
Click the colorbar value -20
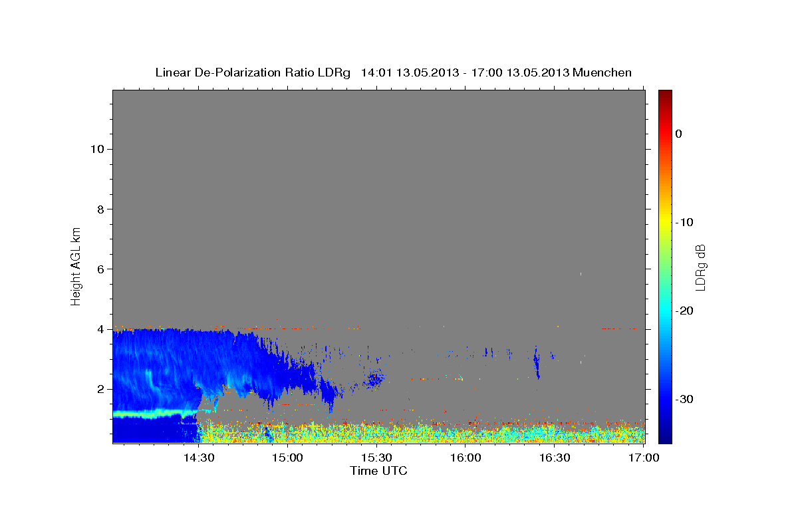(x=684, y=311)
